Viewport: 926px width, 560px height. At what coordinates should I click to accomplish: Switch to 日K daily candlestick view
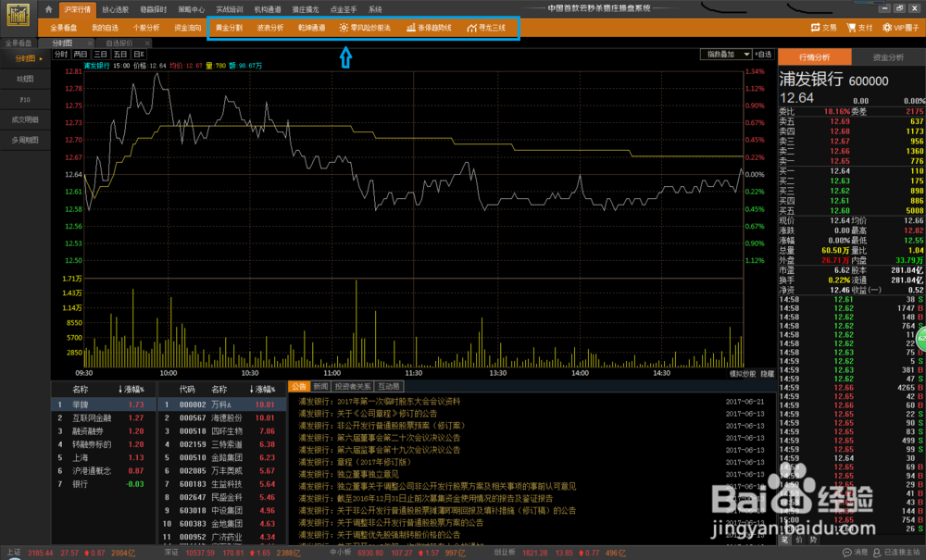pos(139,55)
